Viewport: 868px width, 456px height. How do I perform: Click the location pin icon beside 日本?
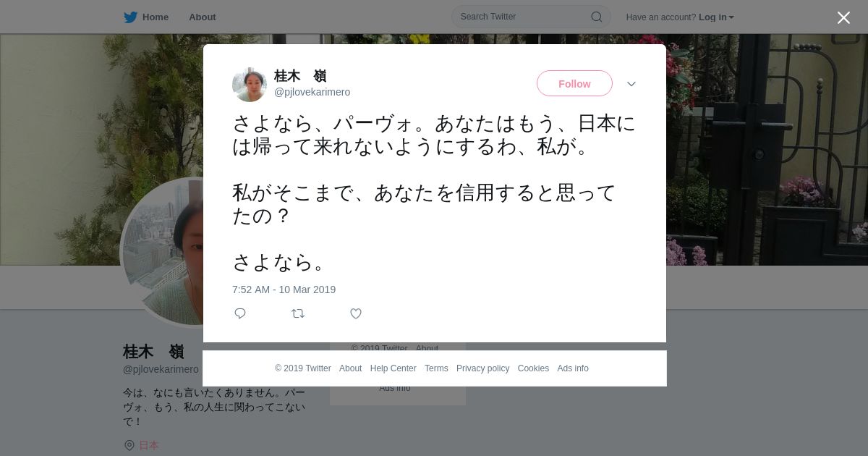click(129, 445)
